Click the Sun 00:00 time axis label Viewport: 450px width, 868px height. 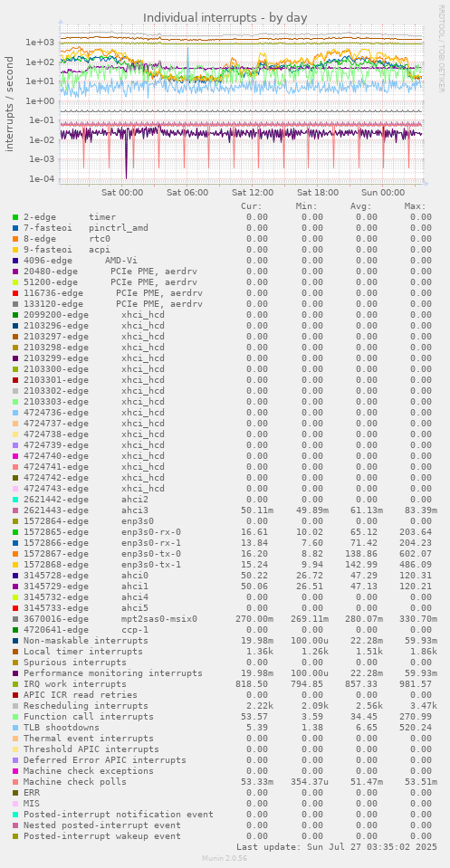click(x=384, y=193)
